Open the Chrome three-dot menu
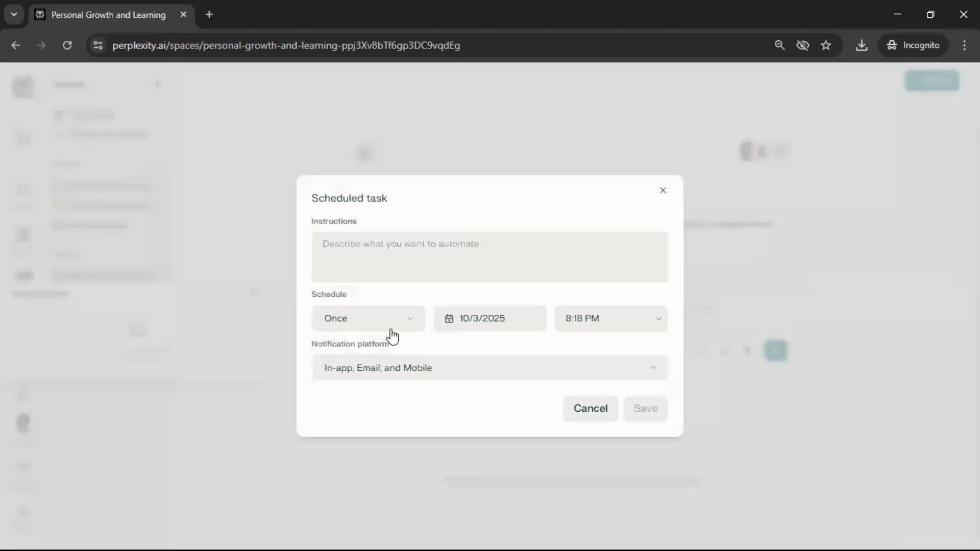Image resolution: width=980 pixels, height=551 pixels. 964,45
